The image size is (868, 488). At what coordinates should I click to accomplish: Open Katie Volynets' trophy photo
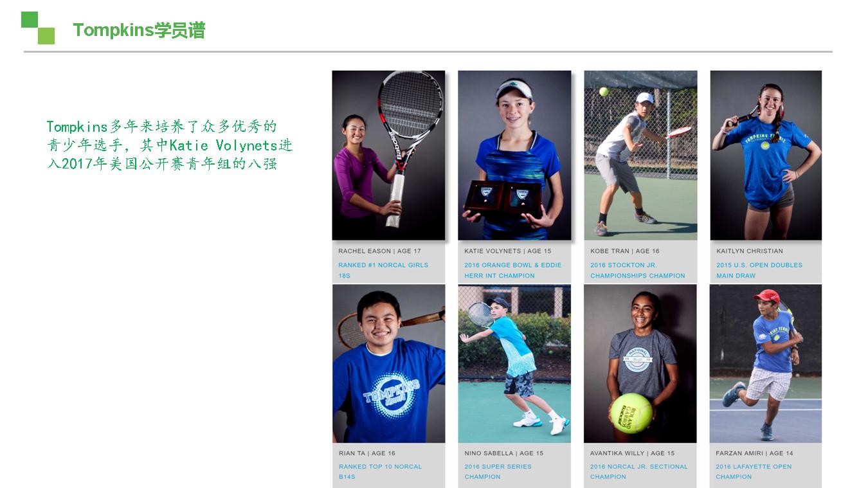click(514, 155)
